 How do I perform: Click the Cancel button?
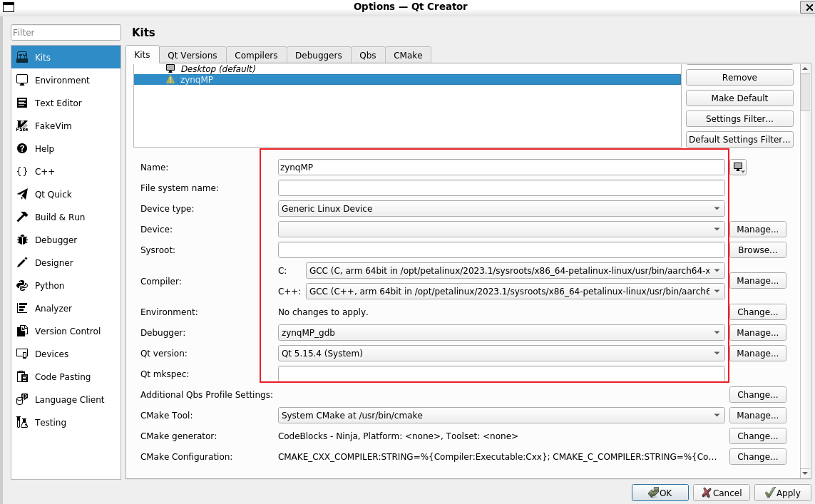click(722, 493)
